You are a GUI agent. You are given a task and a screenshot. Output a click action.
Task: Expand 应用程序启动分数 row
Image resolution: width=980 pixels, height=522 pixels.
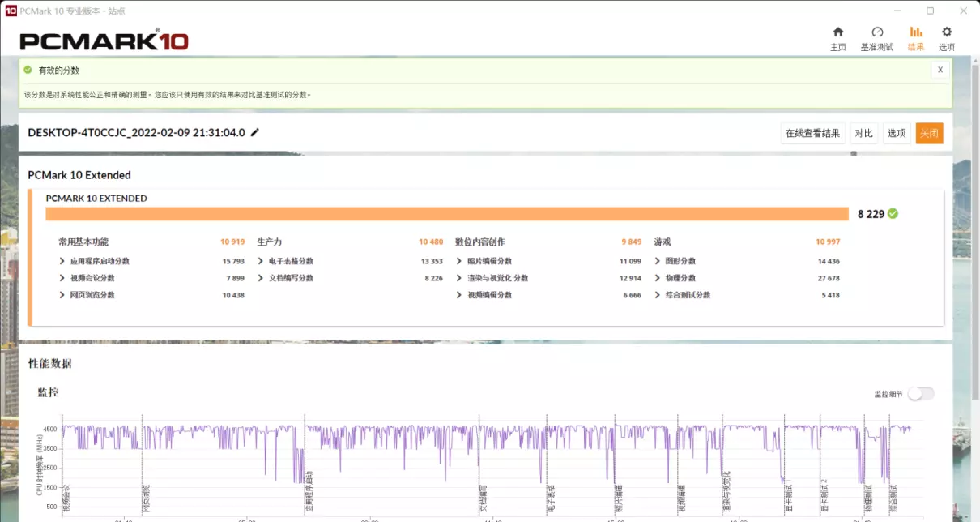click(x=62, y=261)
